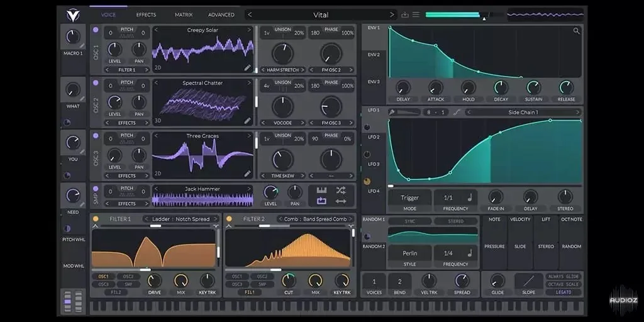Toggle OSC 1 on/off
This screenshot has width=644, height=322.
click(x=96, y=30)
